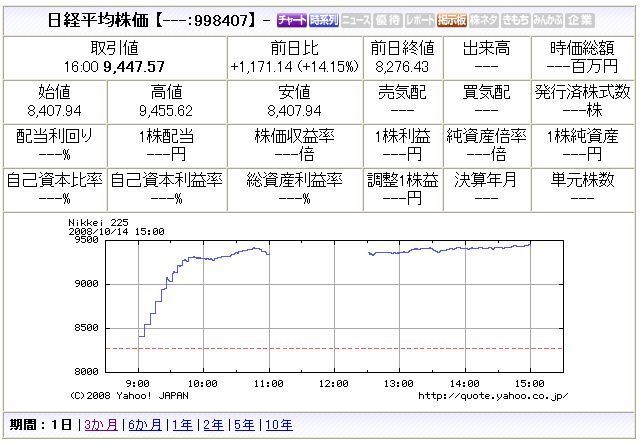Open the ニュース tab button
This screenshot has height=448, width=643.
pos(356,20)
